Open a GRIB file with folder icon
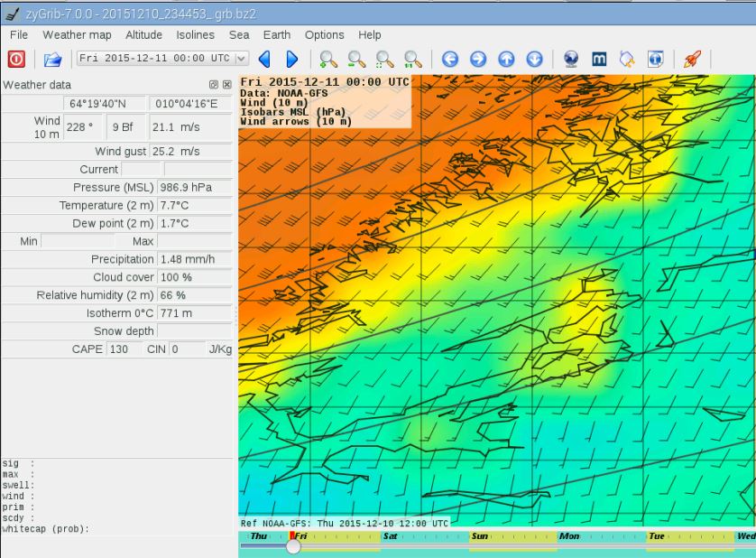This screenshot has width=756, height=558. 52,59
